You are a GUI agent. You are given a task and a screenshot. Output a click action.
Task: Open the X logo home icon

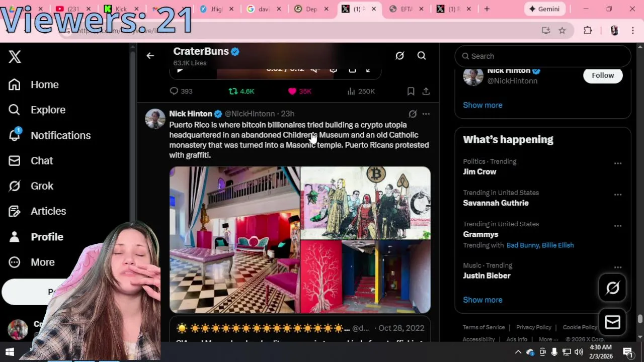pos(15,56)
